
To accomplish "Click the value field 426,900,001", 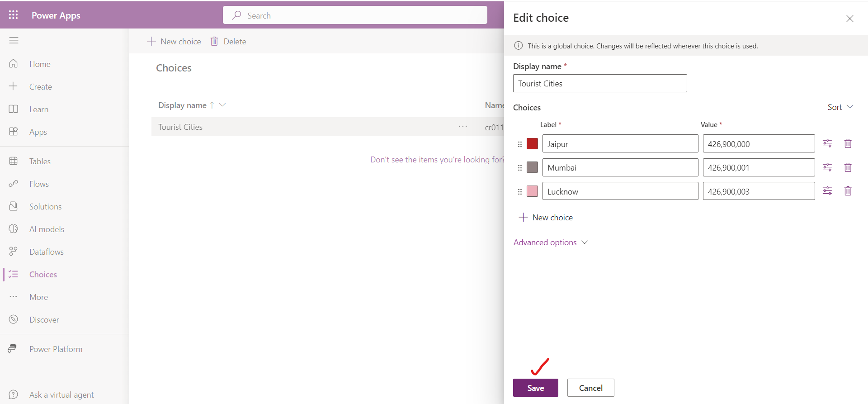I will pos(759,167).
